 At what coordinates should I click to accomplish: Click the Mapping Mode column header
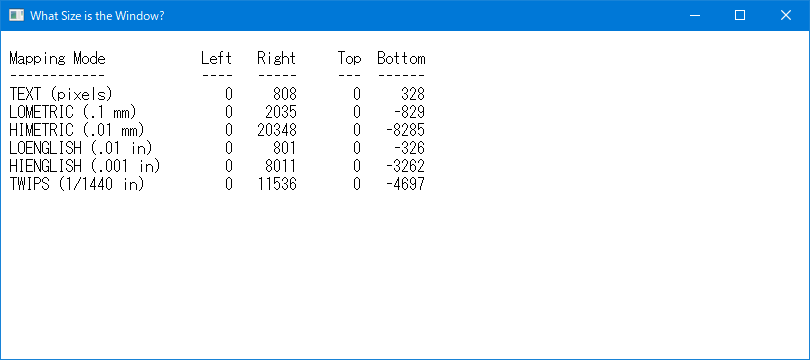click(57, 58)
